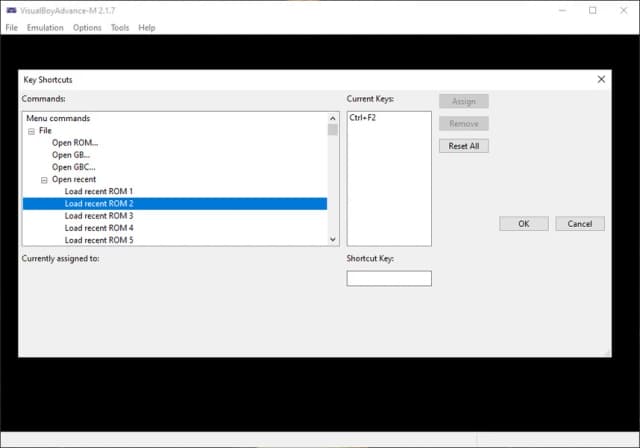This screenshot has height=448, width=640.
Task: Maximize the VisualBoyAdvance-M window
Action: [593, 11]
